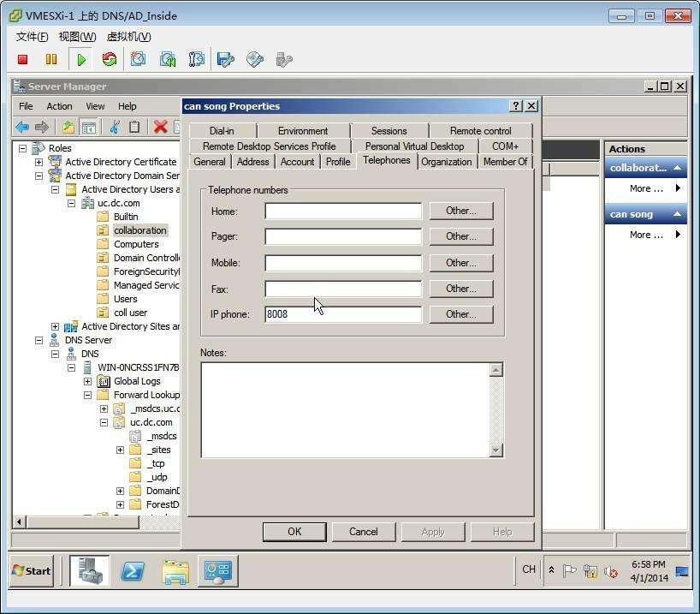
Task: Open the 虚拟机(V) menu
Action: [129, 37]
